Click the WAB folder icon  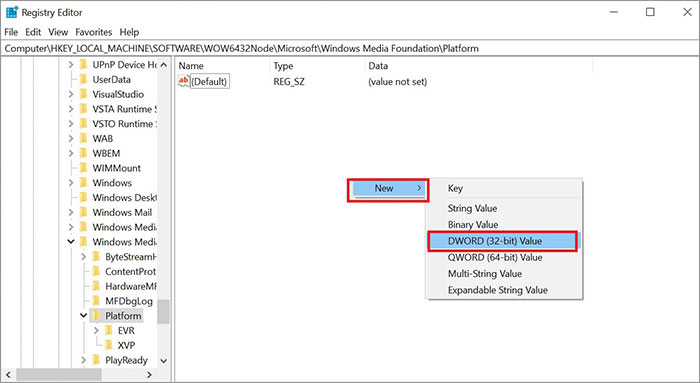coord(83,138)
